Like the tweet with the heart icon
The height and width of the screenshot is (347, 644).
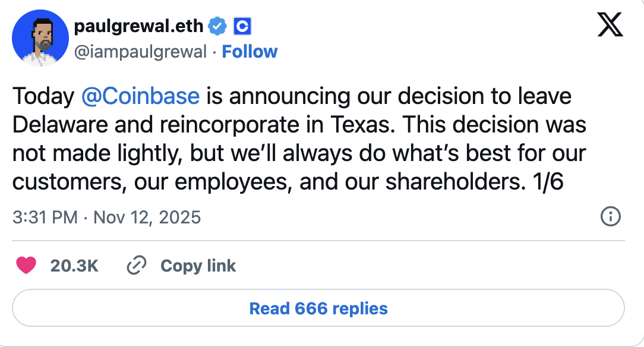pos(26,266)
